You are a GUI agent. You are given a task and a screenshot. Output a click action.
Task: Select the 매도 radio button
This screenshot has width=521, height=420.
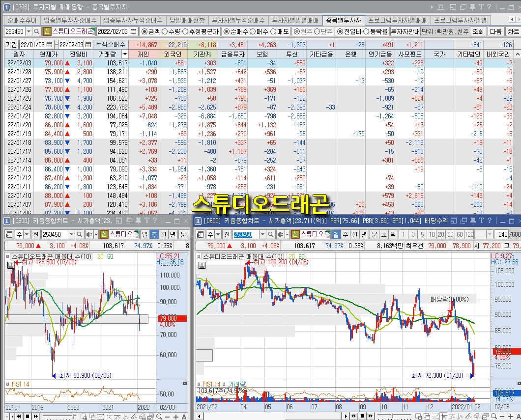pos(273,31)
